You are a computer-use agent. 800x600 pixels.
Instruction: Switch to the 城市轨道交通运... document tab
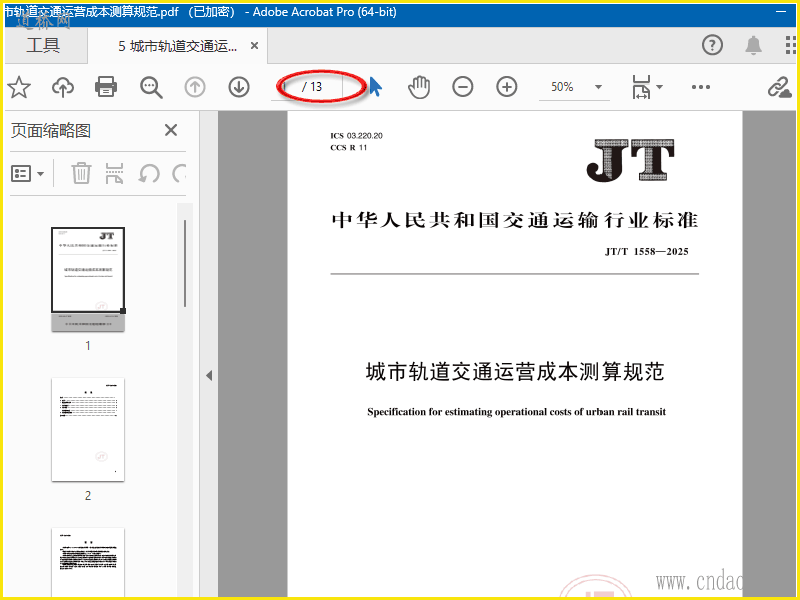click(x=178, y=46)
